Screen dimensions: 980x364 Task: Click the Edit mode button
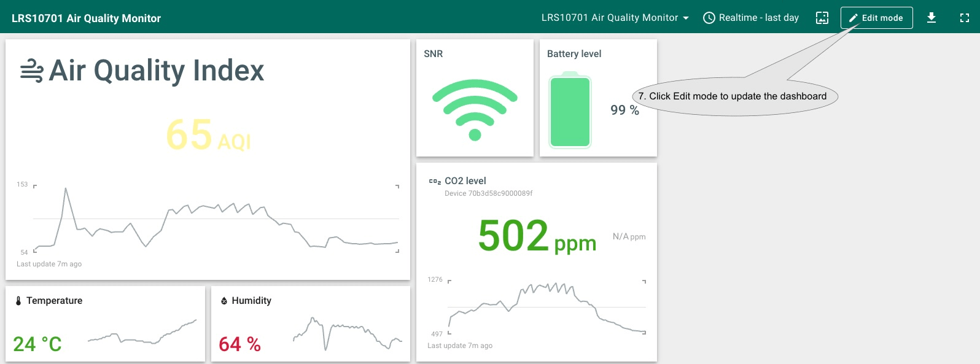point(876,18)
